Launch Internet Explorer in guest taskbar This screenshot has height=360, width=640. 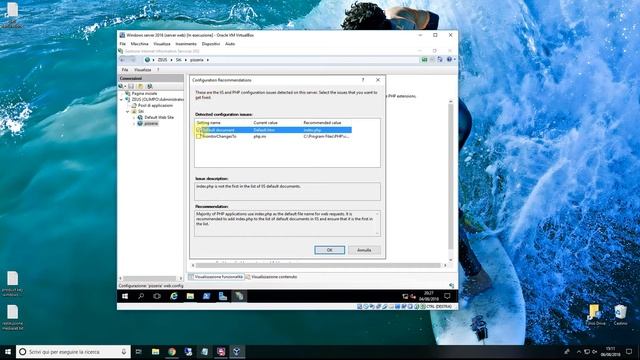tap(174, 296)
